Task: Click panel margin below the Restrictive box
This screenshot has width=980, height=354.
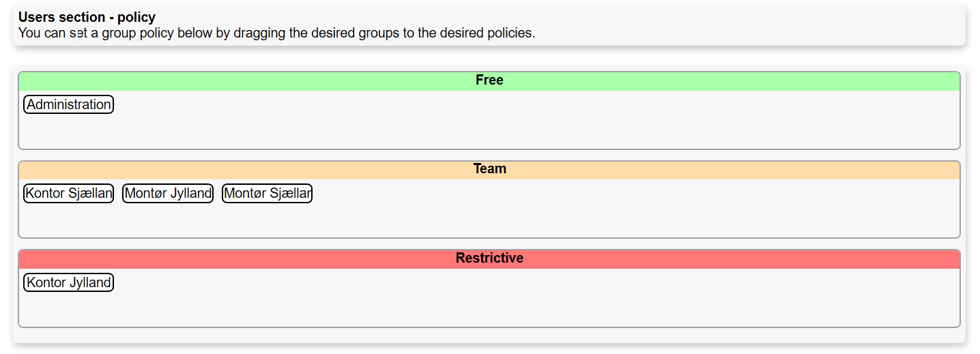Action: click(x=489, y=335)
